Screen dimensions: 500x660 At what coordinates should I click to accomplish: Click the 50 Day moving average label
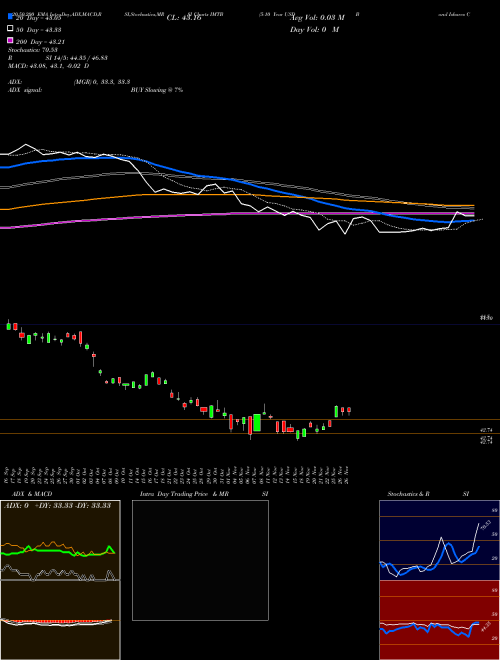(x=39, y=30)
